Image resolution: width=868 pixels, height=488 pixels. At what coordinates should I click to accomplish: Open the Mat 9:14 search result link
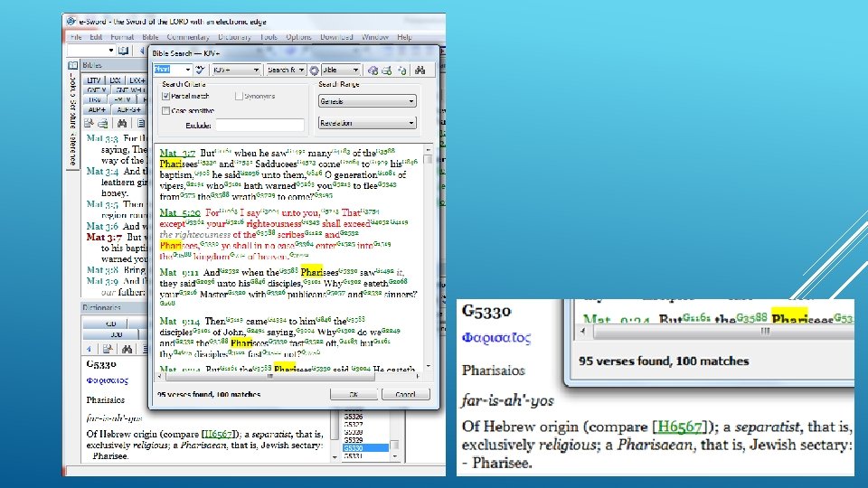coord(180,321)
